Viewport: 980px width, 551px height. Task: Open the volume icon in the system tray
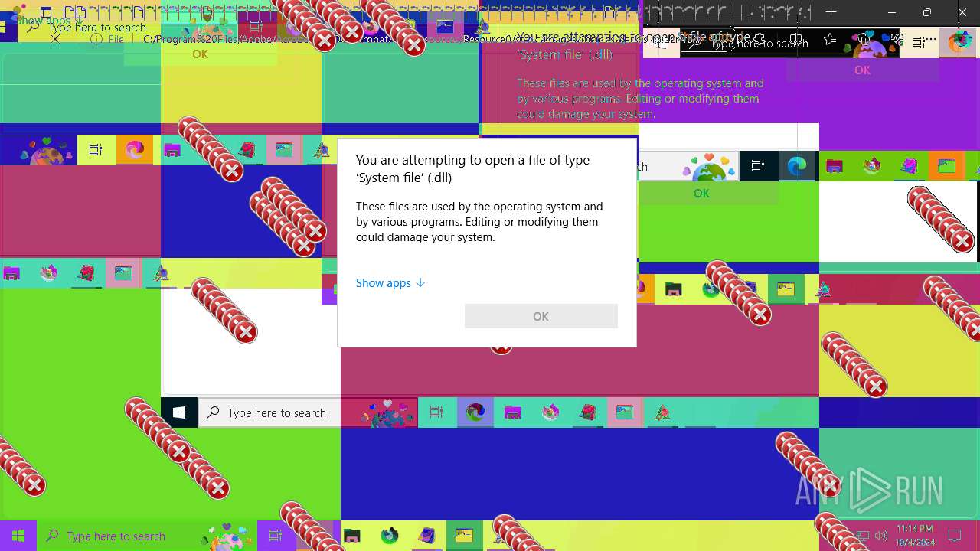tap(881, 536)
